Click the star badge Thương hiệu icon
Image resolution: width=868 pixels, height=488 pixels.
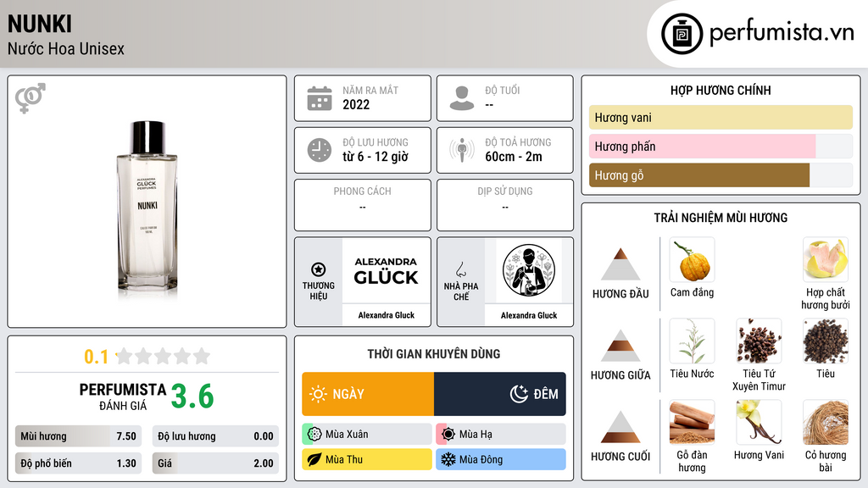319,269
